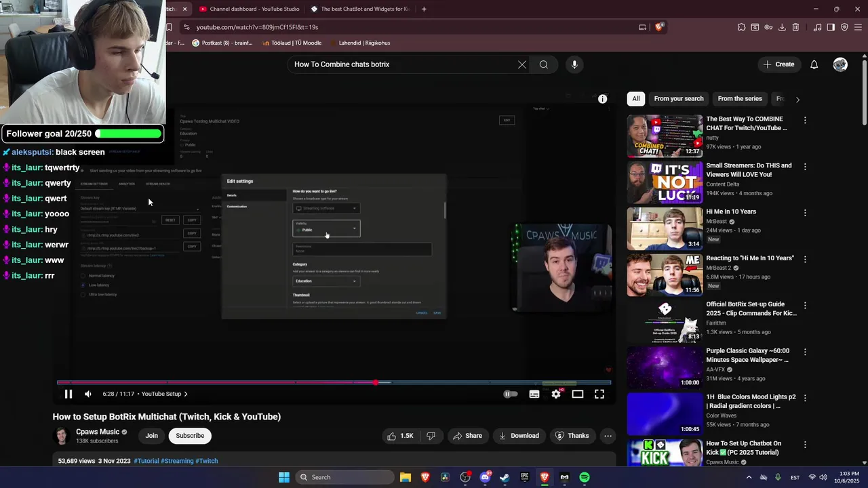This screenshot has height=488, width=868.
Task: Open more actions beside the Thanks button
Action: coord(608,436)
